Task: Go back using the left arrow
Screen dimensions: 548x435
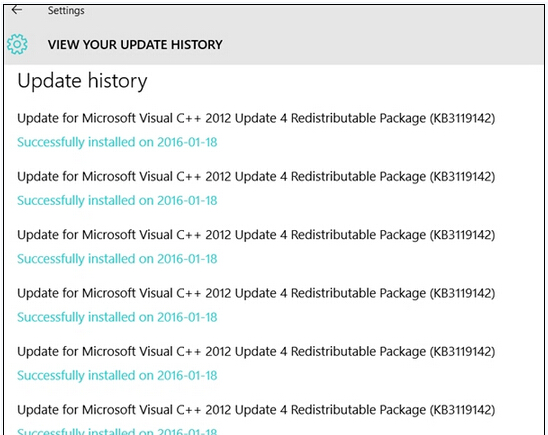Action: click(16, 10)
